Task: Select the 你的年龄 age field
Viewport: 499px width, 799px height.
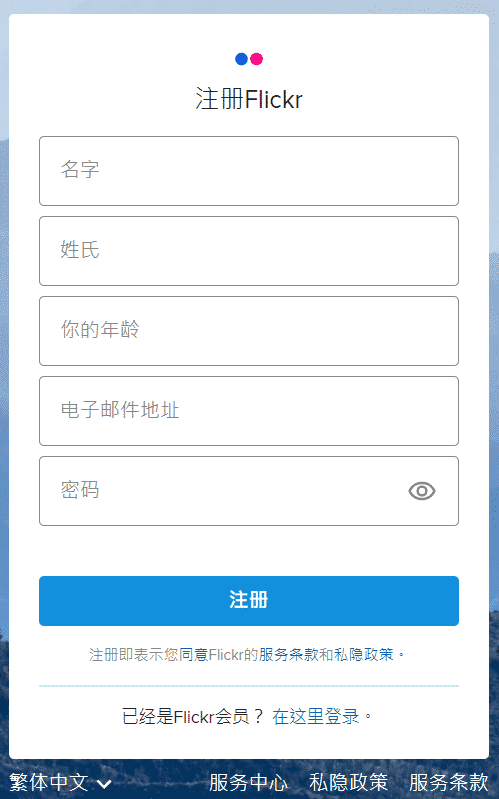Action: pos(249,331)
